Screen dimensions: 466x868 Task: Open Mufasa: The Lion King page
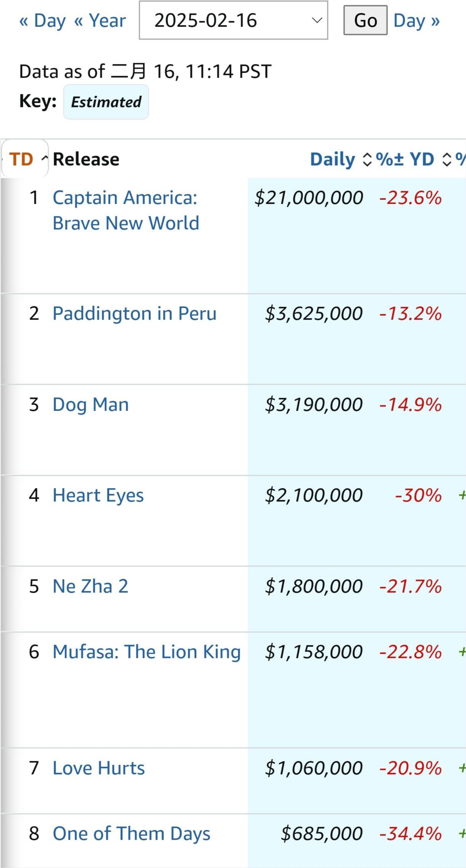tap(147, 652)
